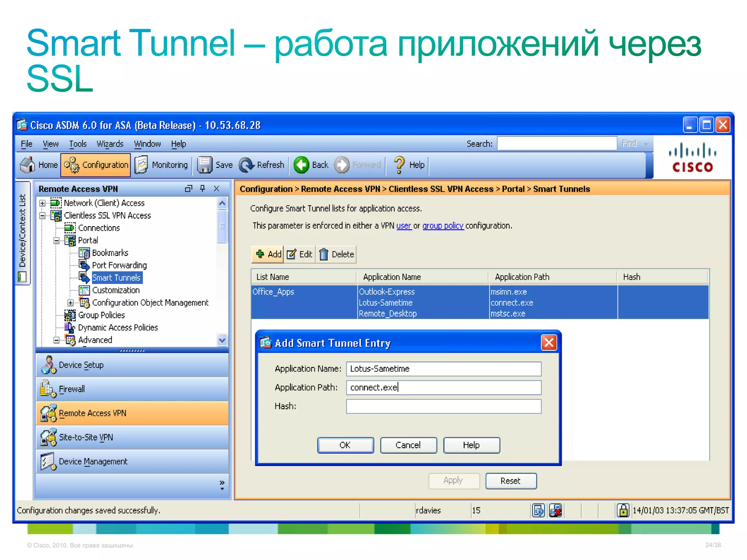Expand Configuration Object Management node

click(x=71, y=303)
